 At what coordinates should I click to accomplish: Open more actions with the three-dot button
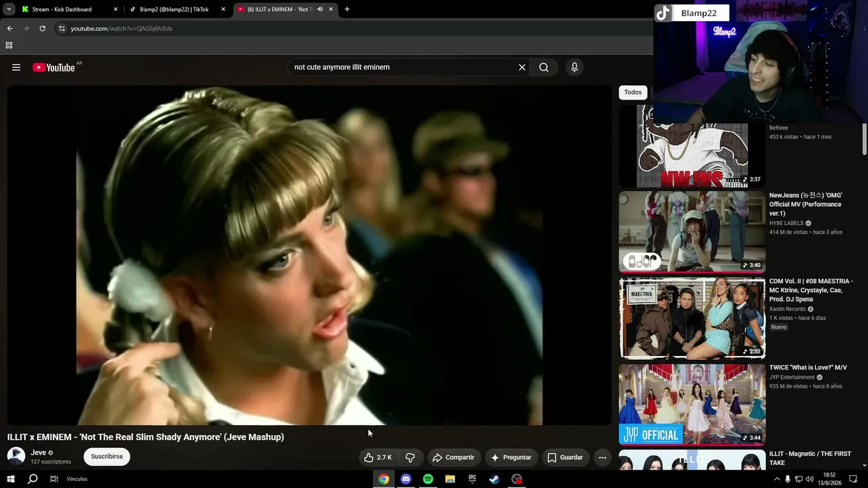(x=602, y=457)
